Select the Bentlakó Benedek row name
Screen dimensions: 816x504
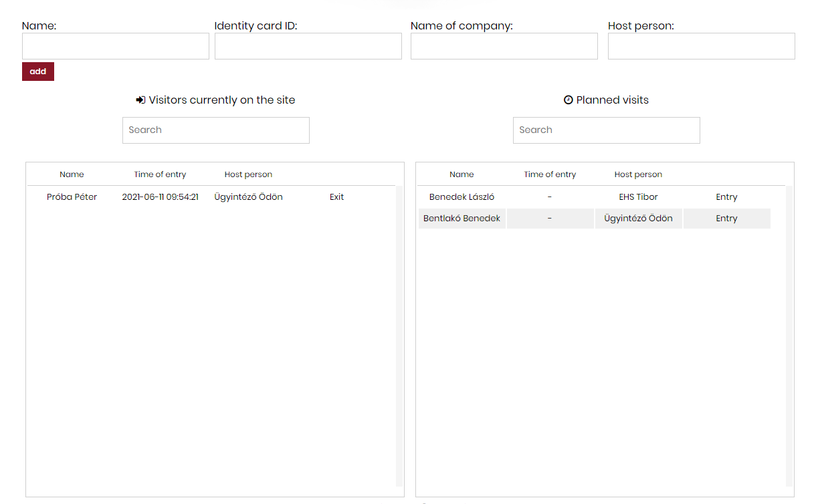(462, 219)
